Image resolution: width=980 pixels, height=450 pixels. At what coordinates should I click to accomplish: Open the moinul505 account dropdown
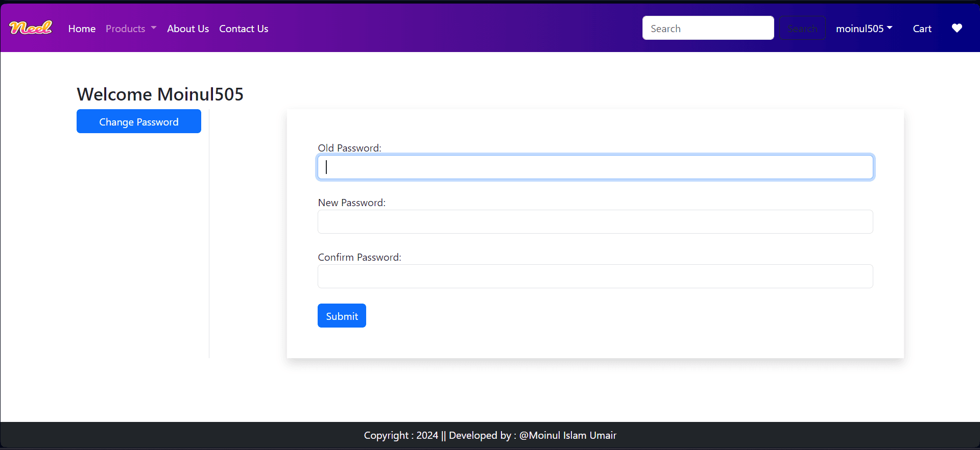pyautogui.click(x=864, y=29)
